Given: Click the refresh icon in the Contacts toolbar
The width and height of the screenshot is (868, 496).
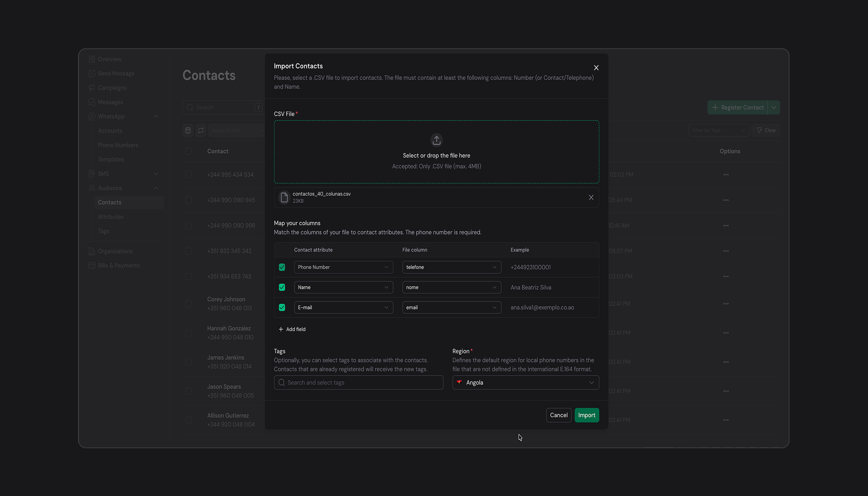Looking at the screenshot, I should click(201, 131).
